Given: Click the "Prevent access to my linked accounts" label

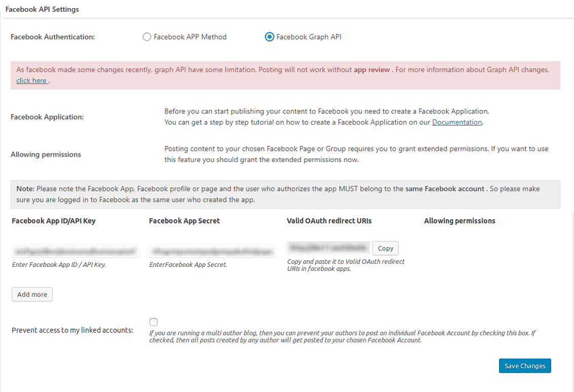Looking at the screenshot, I should (72, 330).
